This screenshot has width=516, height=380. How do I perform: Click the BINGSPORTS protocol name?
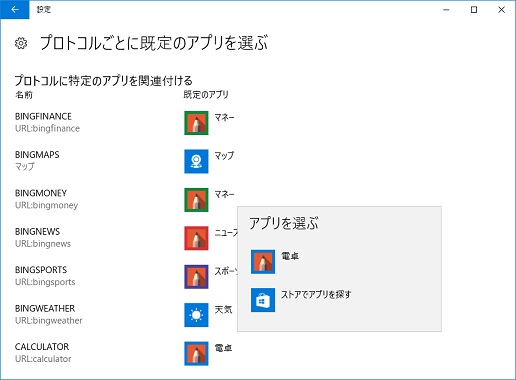41,270
